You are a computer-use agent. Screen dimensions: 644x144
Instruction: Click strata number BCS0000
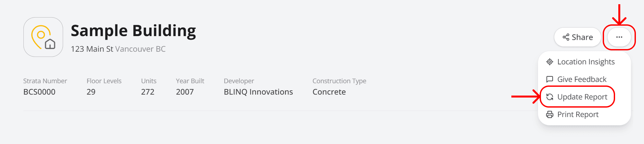39,92
